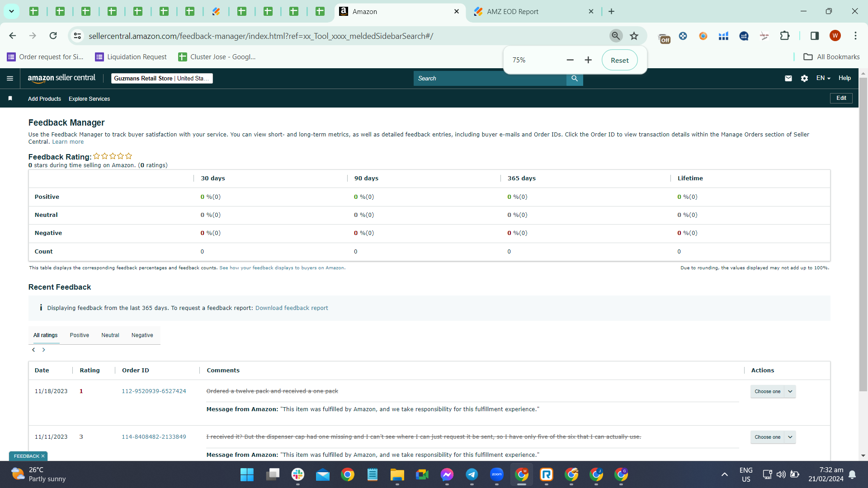The width and height of the screenshot is (868, 488).
Task: Open the Seller Central messages envelope icon
Action: [788, 78]
